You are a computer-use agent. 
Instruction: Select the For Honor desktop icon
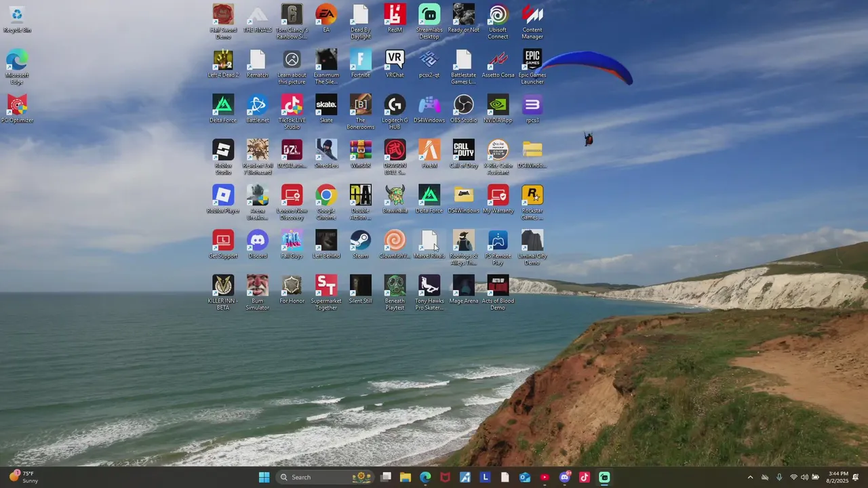292,290
